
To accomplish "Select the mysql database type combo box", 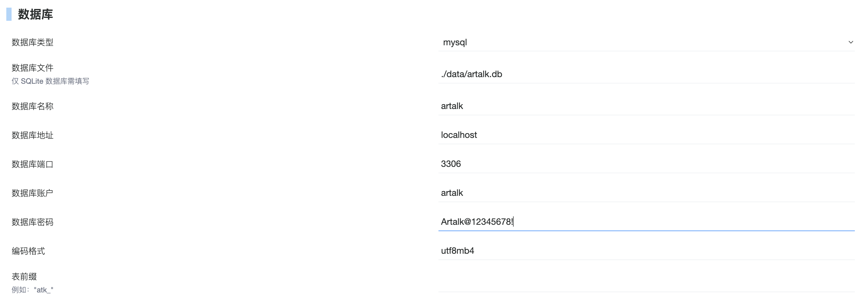I will 640,42.
